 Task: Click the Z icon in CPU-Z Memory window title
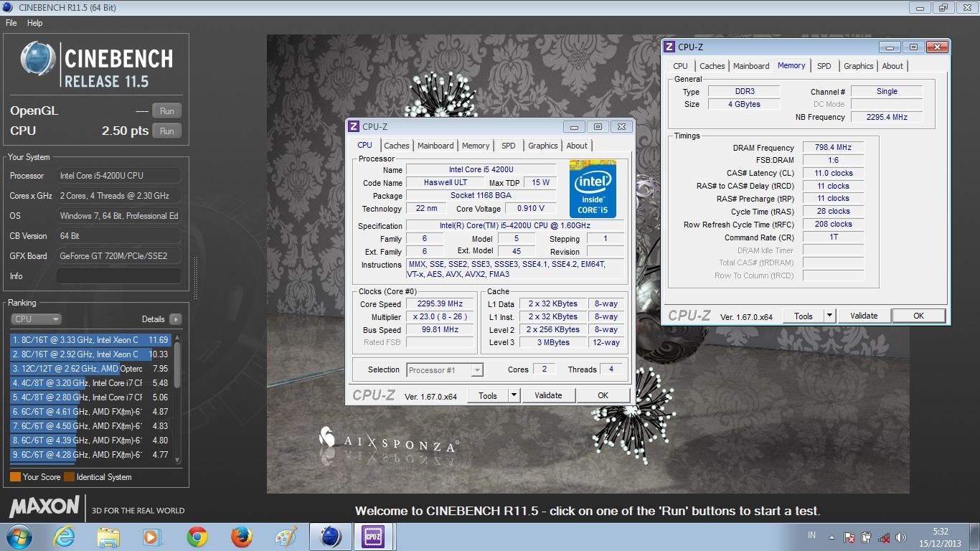point(669,47)
